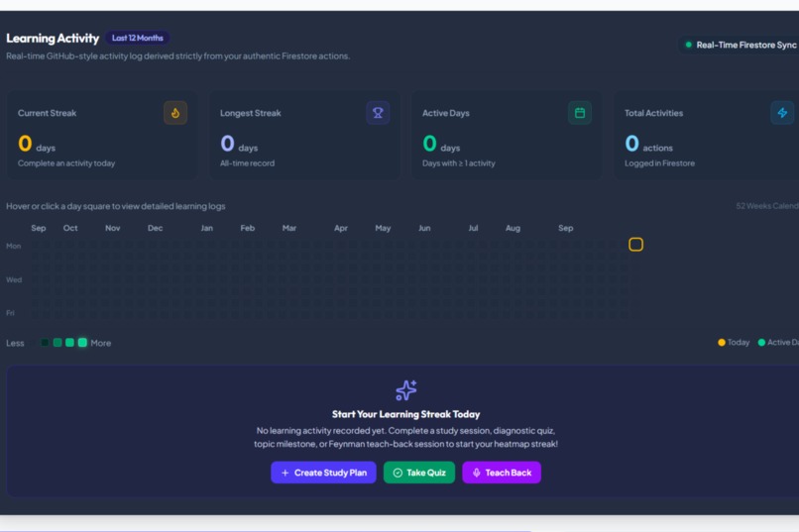Screen dimensions: 799x532
Task: Click the 'Logged in Firestore' text
Action: (x=659, y=163)
